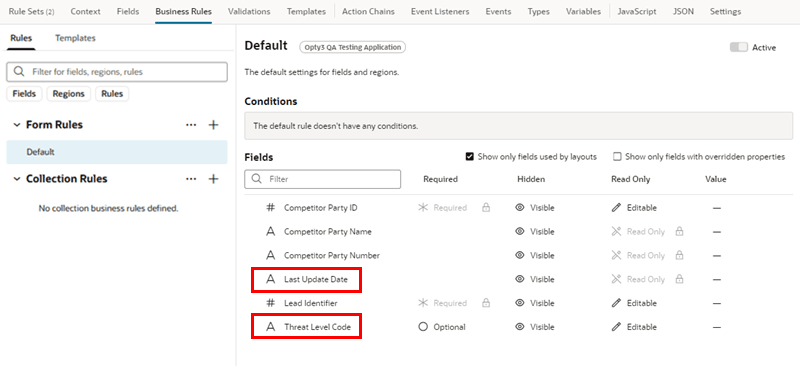Open the Rule Sets (2) tab
This screenshot has width=800, height=366.
click(32, 11)
